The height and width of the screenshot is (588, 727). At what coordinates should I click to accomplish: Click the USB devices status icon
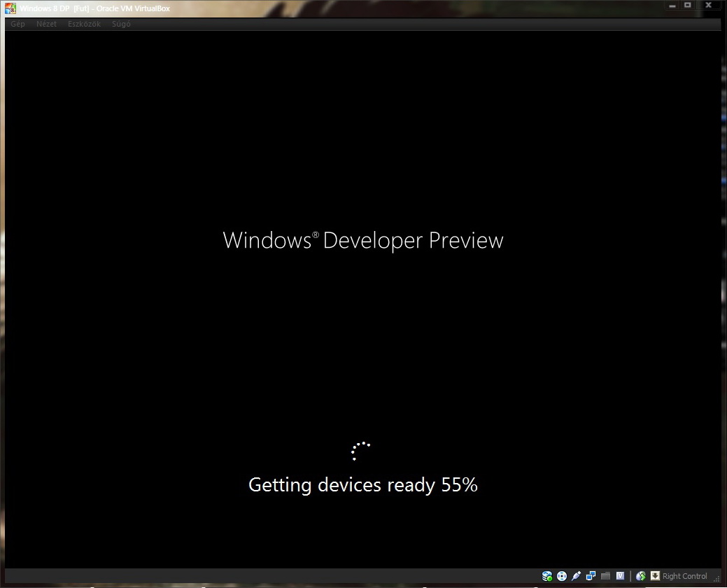[x=577, y=576]
